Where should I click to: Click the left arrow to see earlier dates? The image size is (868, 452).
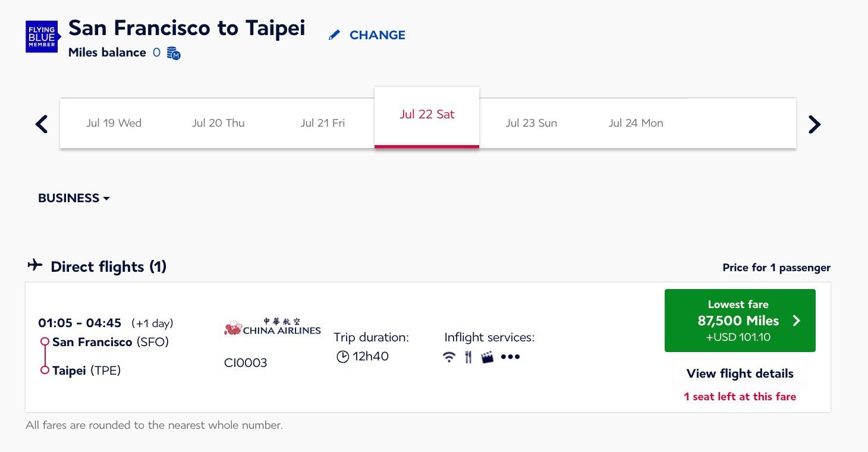click(40, 124)
